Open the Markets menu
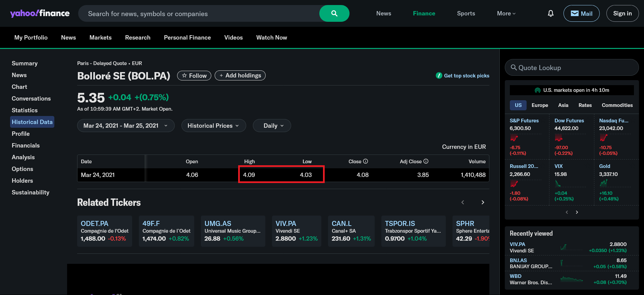The width and height of the screenshot is (644, 295). click(101, 38)
